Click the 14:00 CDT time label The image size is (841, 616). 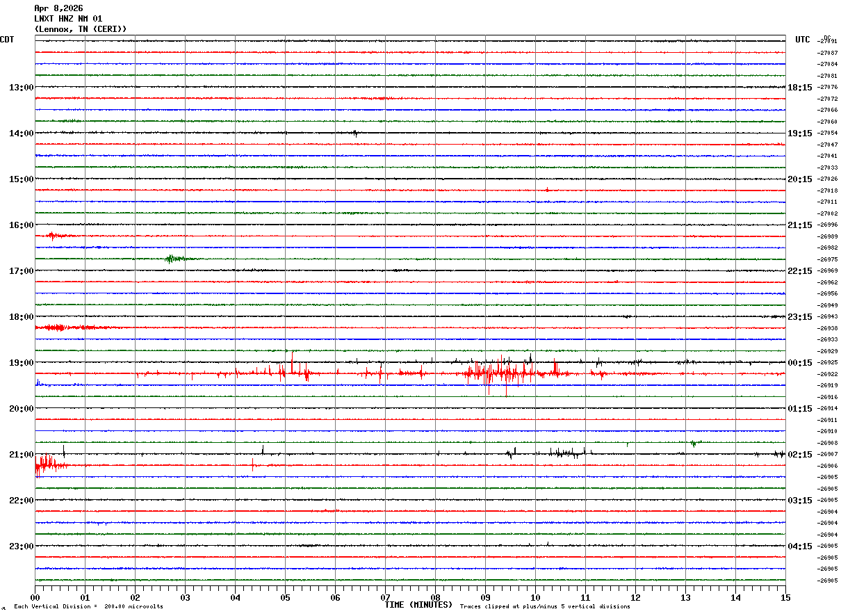click(22, 133)
